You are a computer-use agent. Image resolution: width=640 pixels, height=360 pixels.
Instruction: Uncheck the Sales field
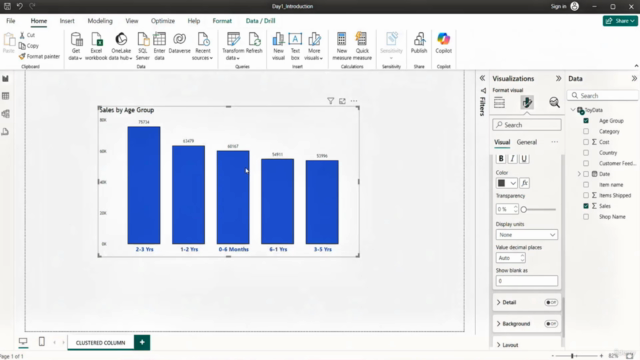[586, 206]
